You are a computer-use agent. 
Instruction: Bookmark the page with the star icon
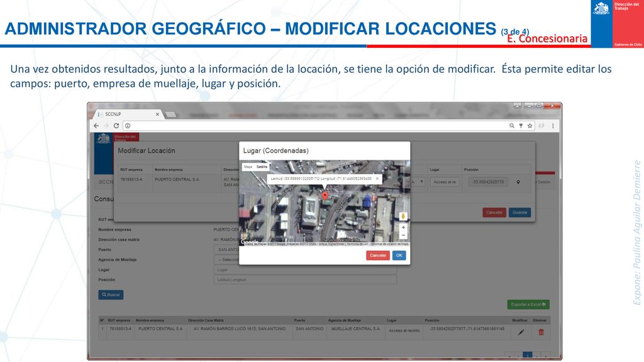tap(530, 126)
